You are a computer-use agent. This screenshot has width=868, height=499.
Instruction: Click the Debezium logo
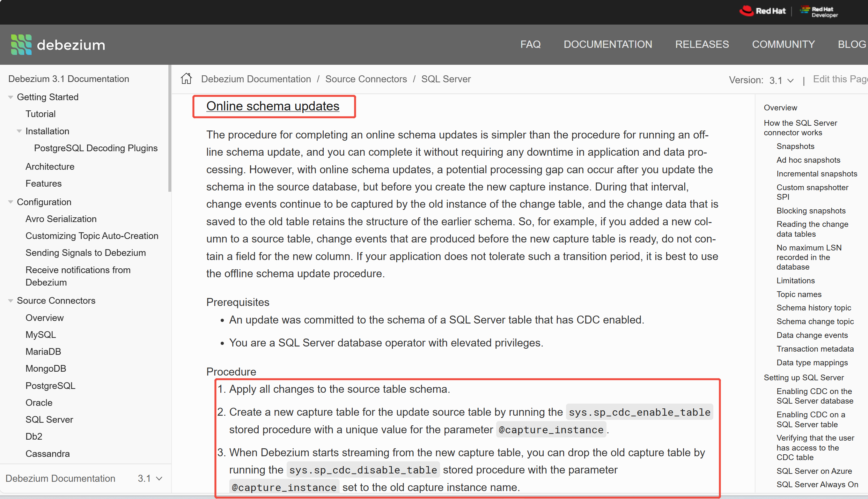coord(58,45)
